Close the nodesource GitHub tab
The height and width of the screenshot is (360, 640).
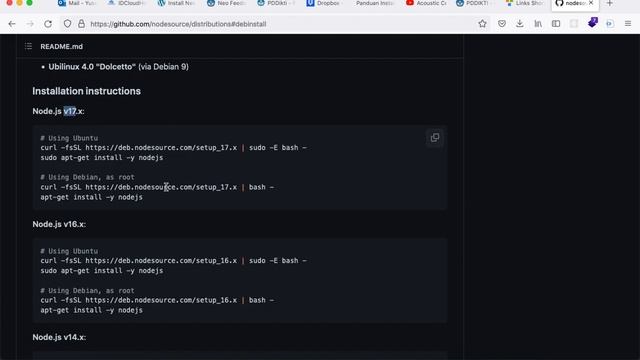(591, 3)
